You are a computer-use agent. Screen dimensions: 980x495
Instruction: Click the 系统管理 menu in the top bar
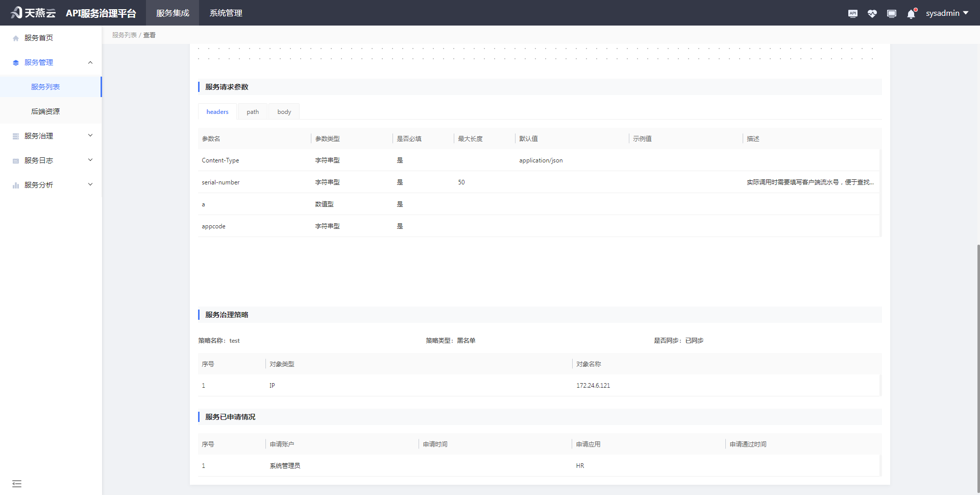click(226, 13)
